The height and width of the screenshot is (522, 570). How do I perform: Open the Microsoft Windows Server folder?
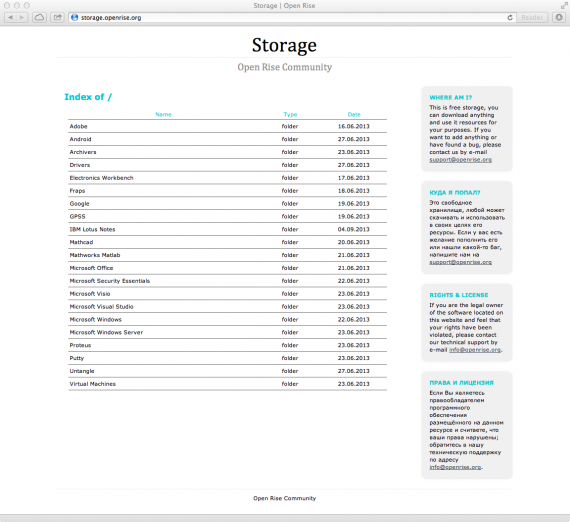coord(106,333)
